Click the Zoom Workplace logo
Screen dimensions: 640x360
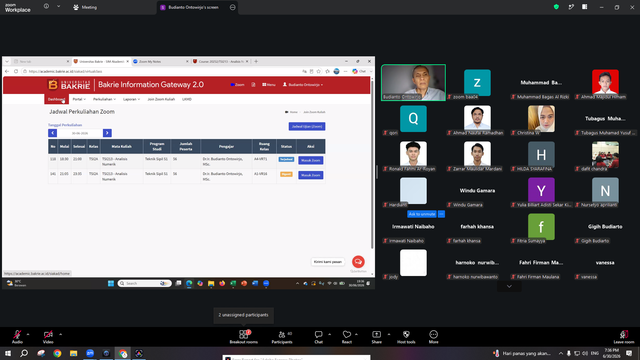pos(18,8)
